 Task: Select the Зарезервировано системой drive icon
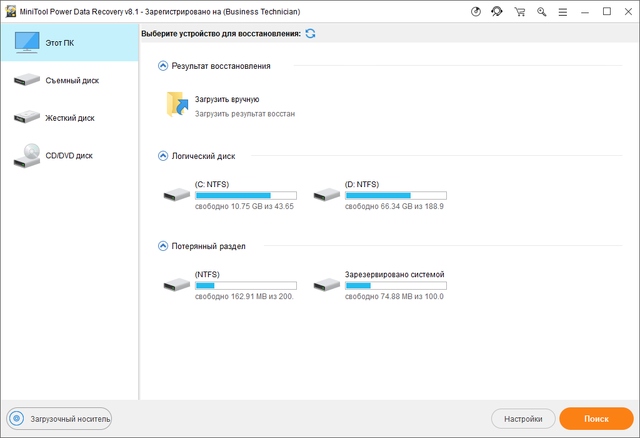[327, 285]
